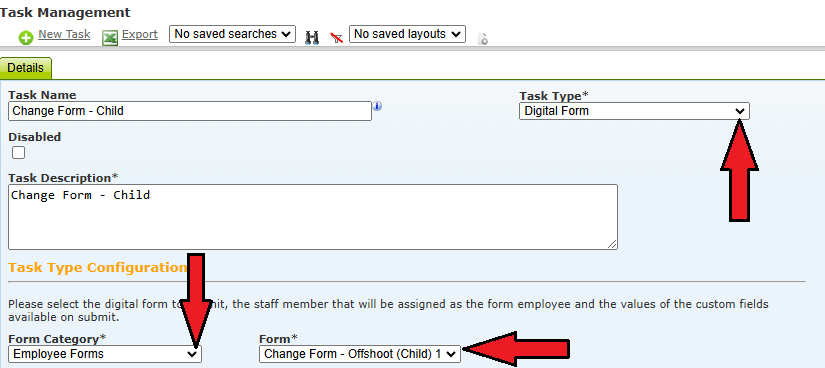Switch to the Details tab
825x368 pixels.
tap(26, 68)
